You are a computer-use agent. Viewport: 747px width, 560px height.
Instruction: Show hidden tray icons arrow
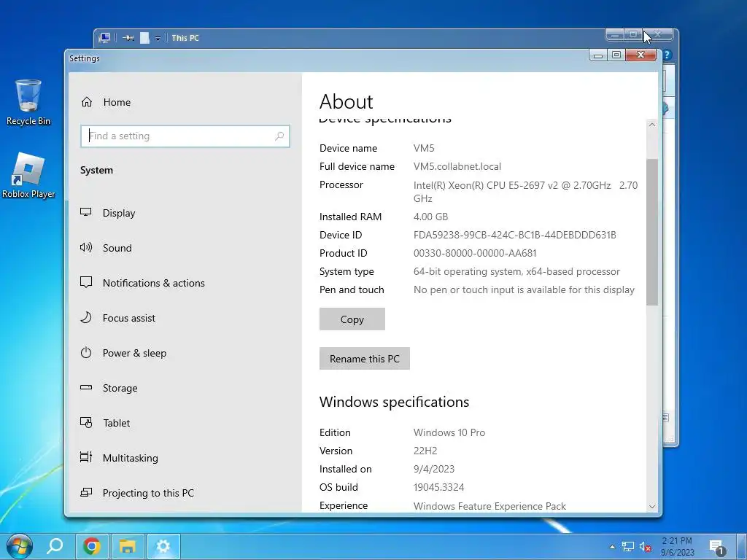[612, 547]
